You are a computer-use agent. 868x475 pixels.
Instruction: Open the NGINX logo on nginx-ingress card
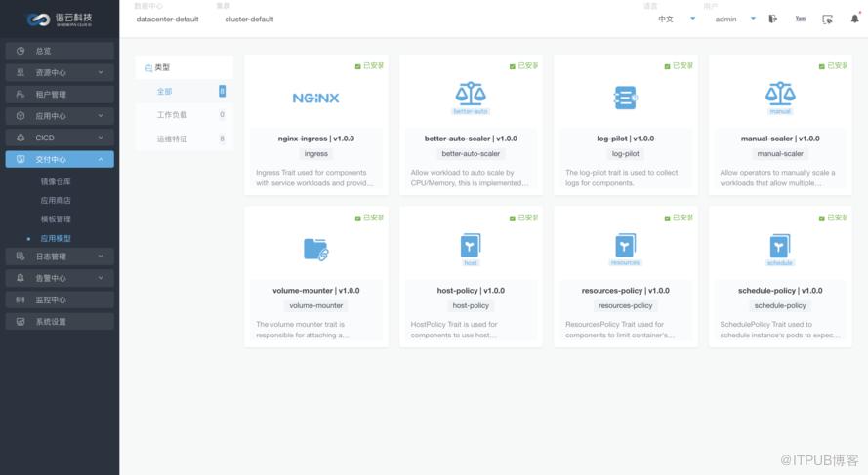pyautogui.click(x=315, y=98)
